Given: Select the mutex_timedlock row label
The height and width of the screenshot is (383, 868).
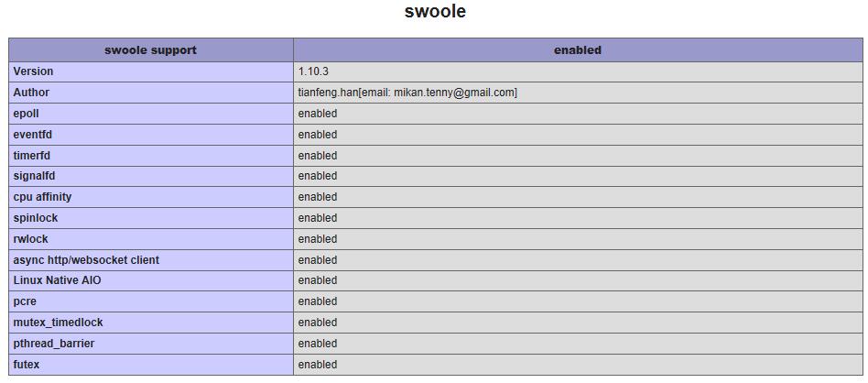Looking at the screenshot, I should pyautogui.click(x=58, y=323).
